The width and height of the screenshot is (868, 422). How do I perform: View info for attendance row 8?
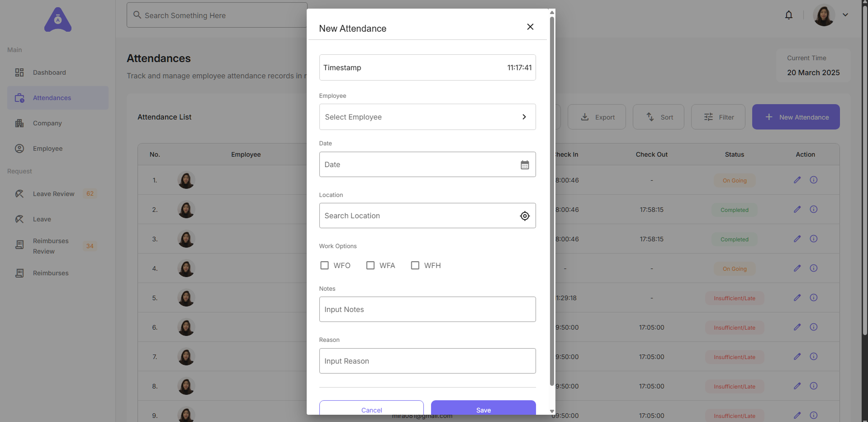click(x=814, y=386)
